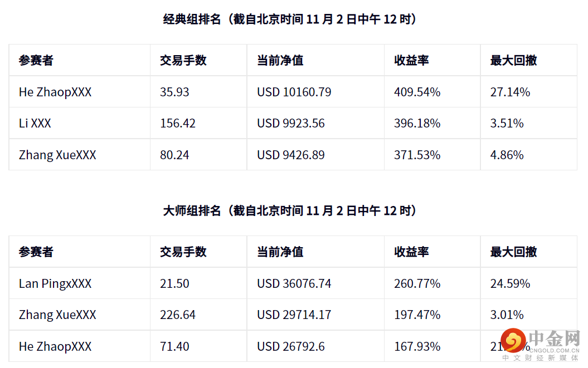
Task: Click the 260.77% return rate cell
Action: tap(417, 284)
